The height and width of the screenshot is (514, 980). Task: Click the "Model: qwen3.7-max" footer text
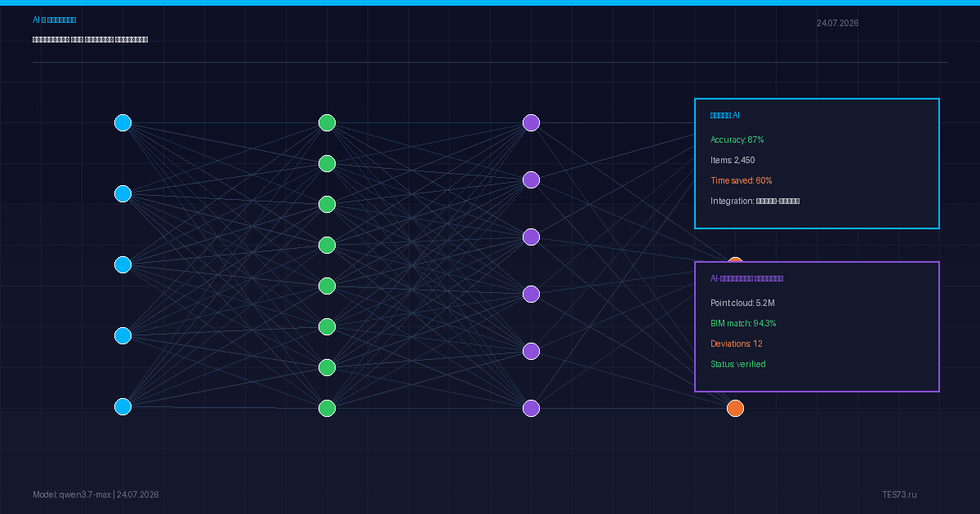click(x=72, y=494)
